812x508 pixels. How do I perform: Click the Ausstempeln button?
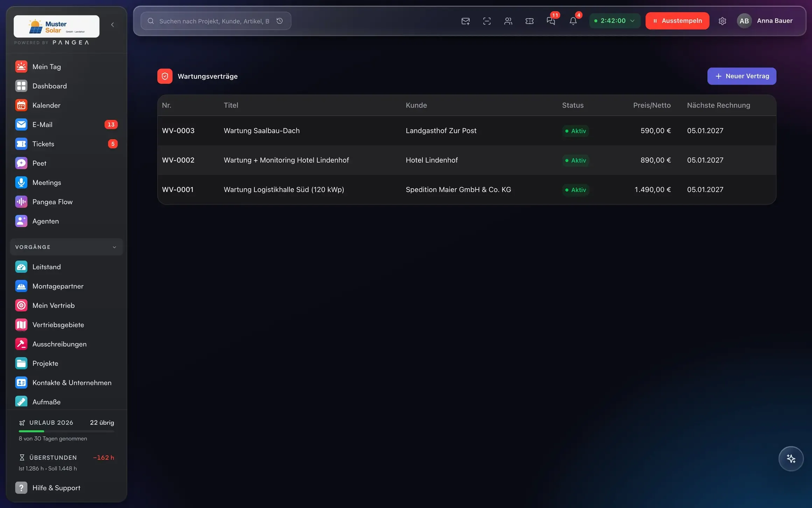tap(677, 21)
